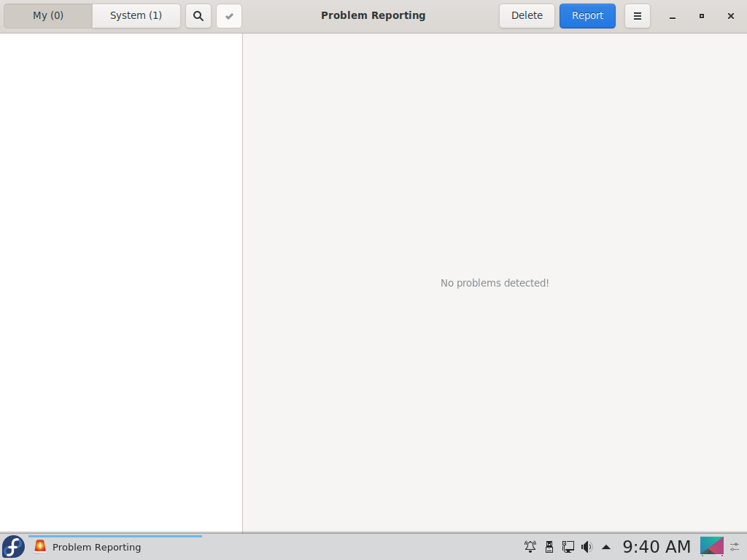The width and height of the screenshot is (747, 560).
Task: Open the network connection tray icon
Action: pyautogui.click(x=568, y=547)
